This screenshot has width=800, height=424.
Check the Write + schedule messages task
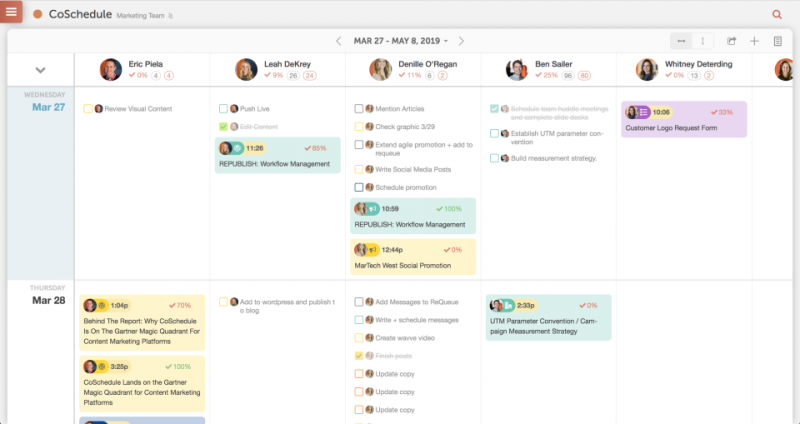click(359, 320)
